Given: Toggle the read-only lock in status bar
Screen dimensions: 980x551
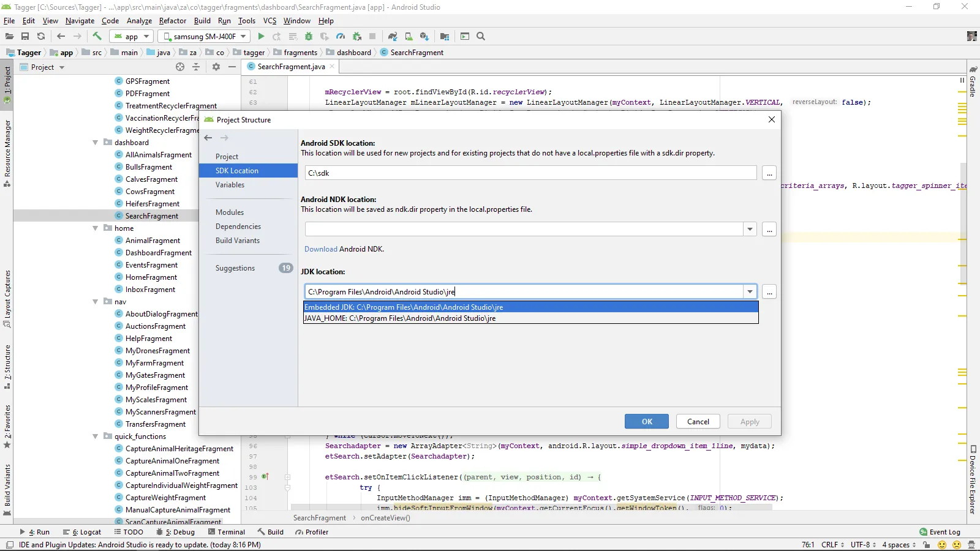Looking at the screenshot, I should pos(927,545).
